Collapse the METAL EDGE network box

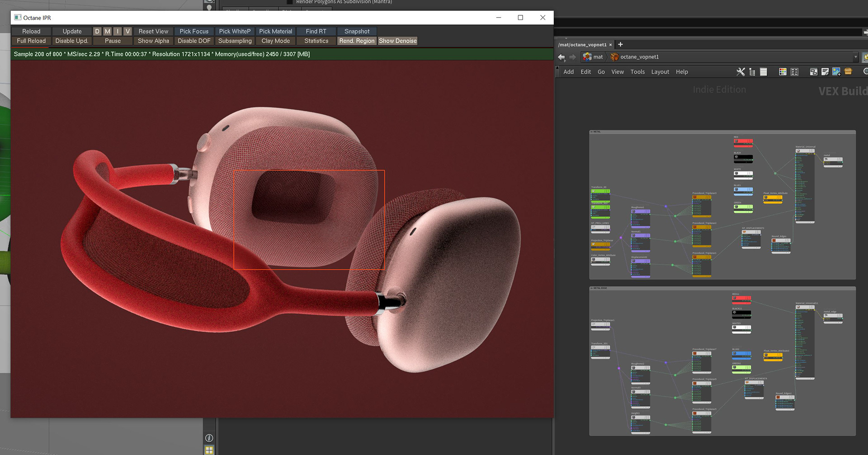pos(591,288)
